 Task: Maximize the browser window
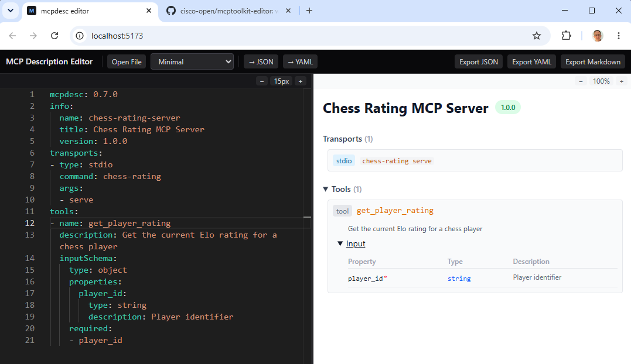coord(592,11)
